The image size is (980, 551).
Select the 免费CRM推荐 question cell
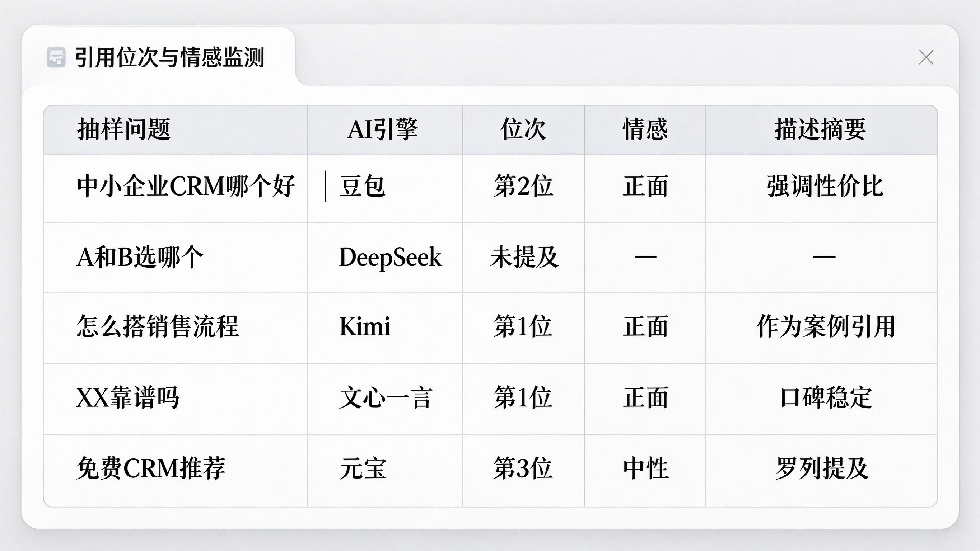(176, 471)
